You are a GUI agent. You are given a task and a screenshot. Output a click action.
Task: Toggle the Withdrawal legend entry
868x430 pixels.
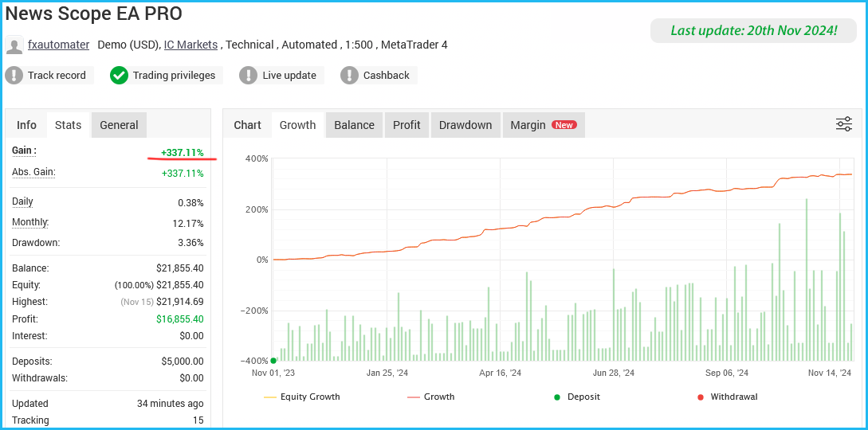tap(727, 397)
